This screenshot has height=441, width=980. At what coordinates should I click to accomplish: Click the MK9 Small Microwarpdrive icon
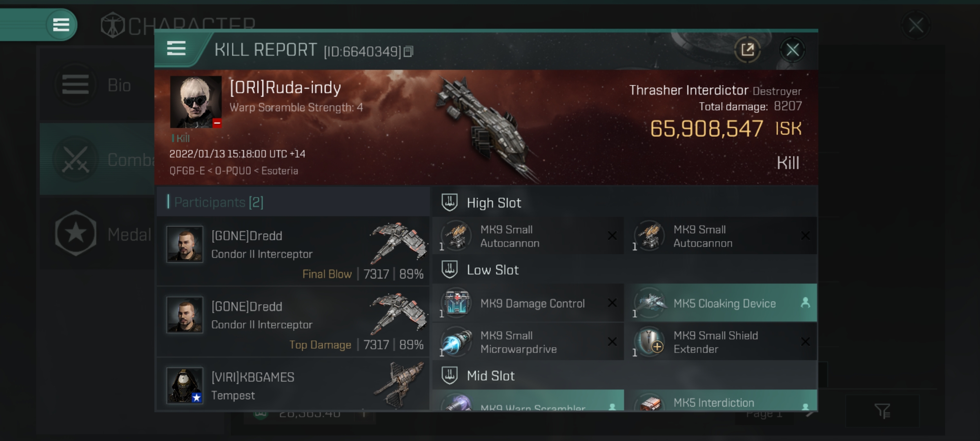456,342
